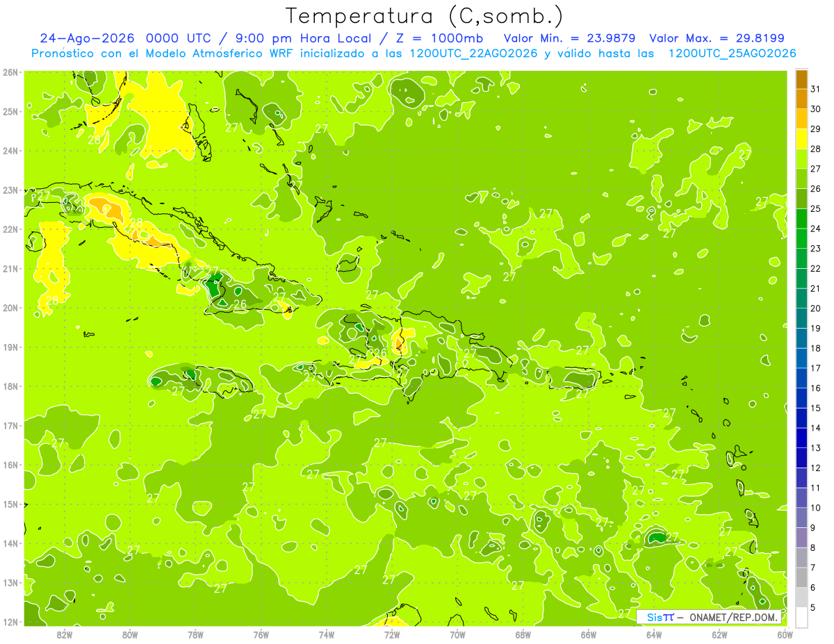
Task: Select "Valor Min. = 23.9879"
Action: [x=571, y=38]
